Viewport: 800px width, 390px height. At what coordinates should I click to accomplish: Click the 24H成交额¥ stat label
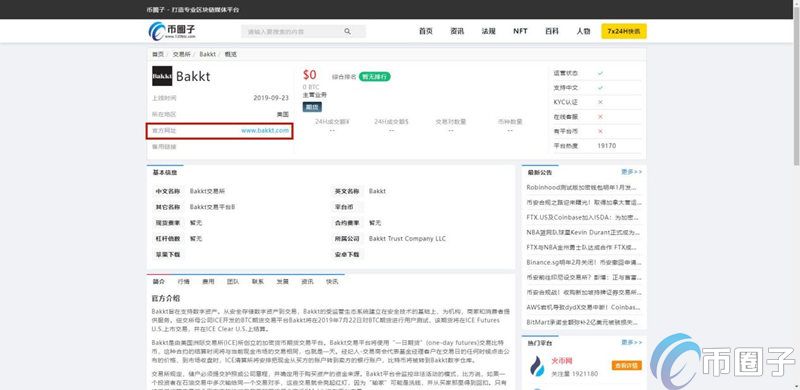pos(332,122)
